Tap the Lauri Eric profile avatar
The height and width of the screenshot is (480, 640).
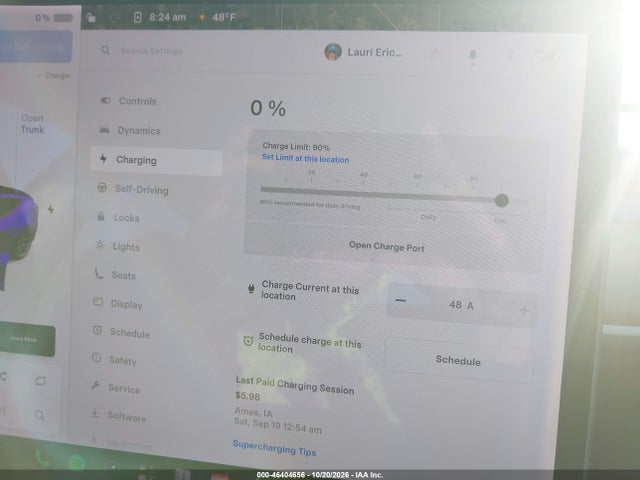click(333, 52)
